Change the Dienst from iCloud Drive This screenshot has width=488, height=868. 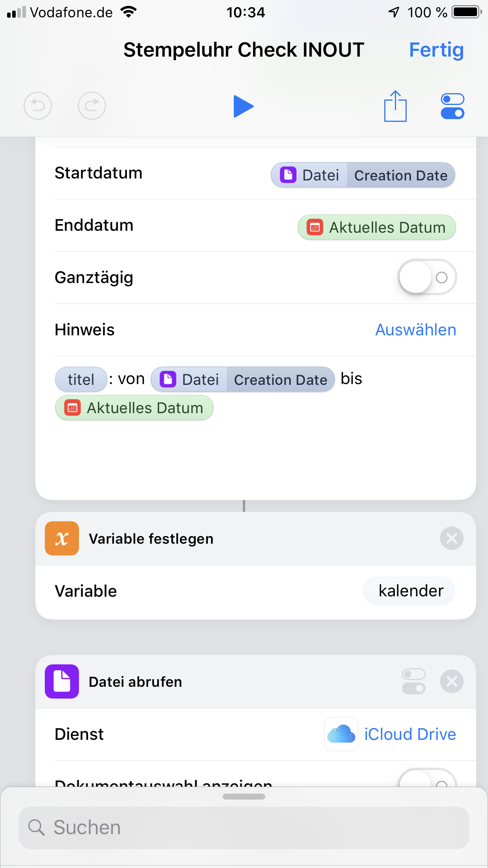[410, 734]
